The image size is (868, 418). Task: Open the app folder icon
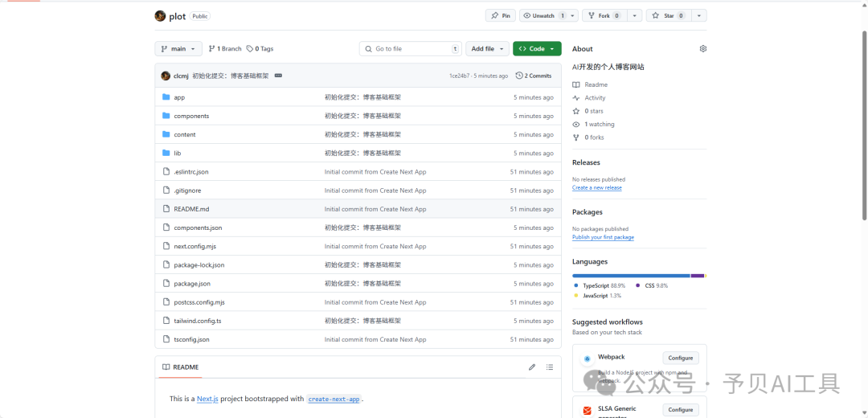point(166,97)
